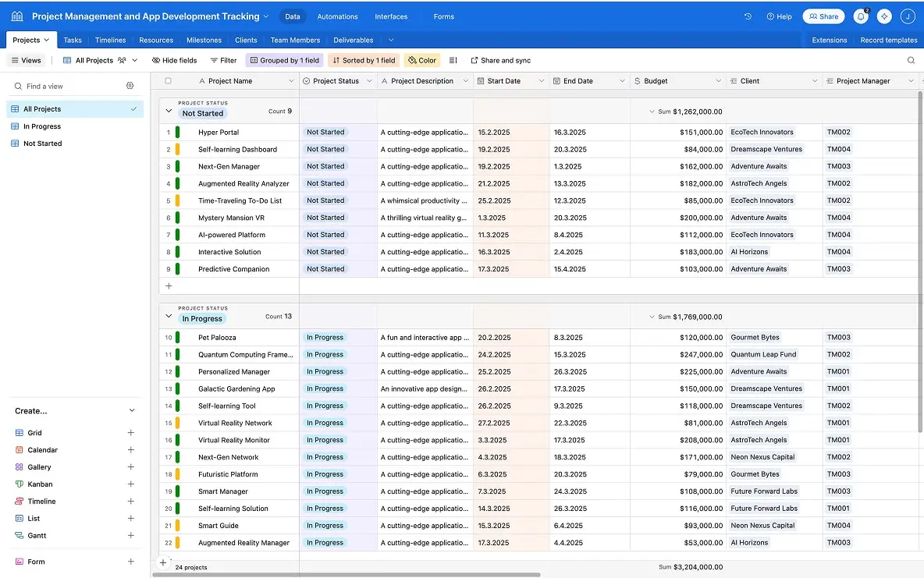The image size is (924, 578).
Task: Collapse the Create section
Action: tap(131, 411)
